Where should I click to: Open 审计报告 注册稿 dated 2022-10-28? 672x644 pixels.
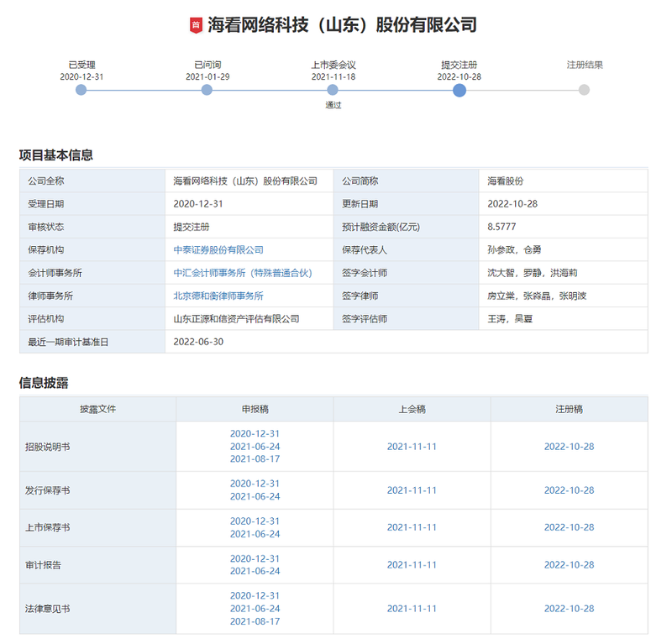570,565
